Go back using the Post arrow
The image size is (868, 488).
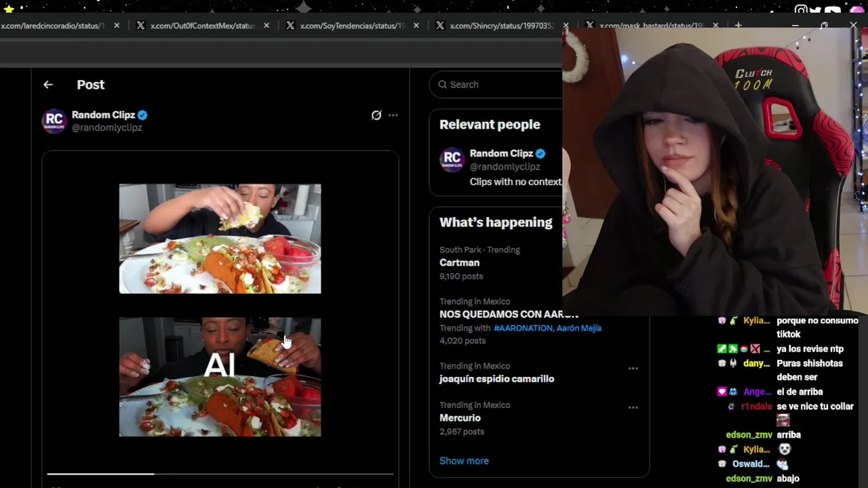48,85
